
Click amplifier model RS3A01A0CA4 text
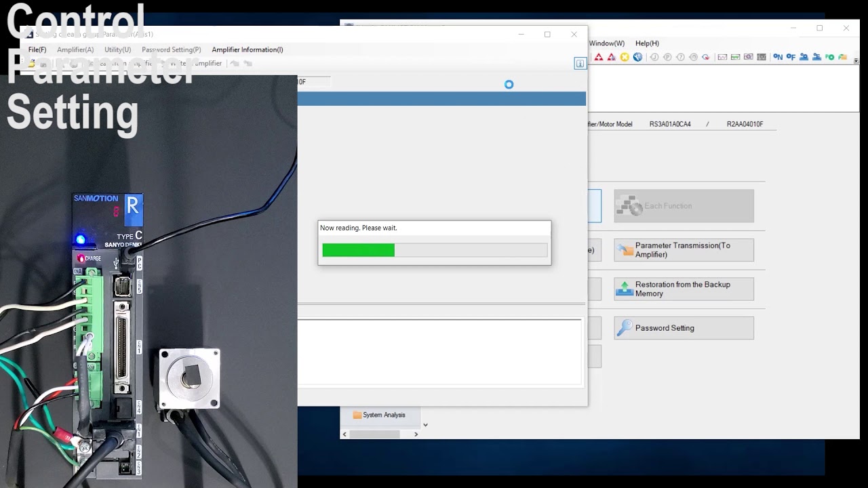coord(670,124)
